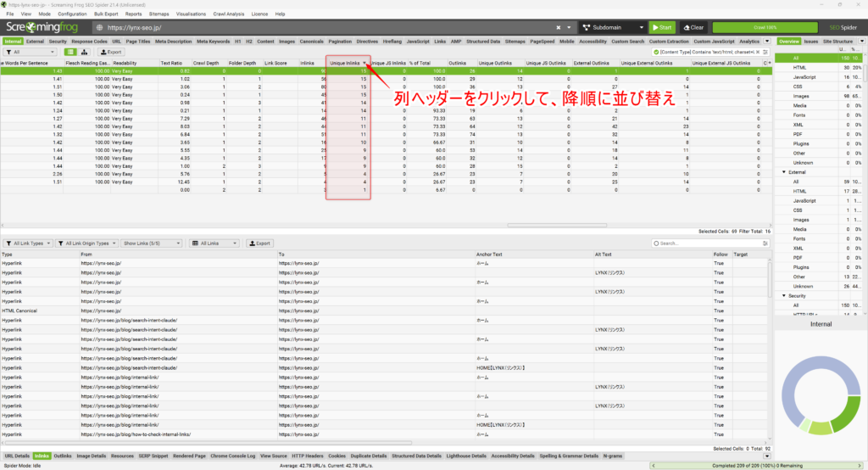The image size is (868, 470).
Task: Remove the Content Type filter with its X
Action: click(x=756, y=52)
